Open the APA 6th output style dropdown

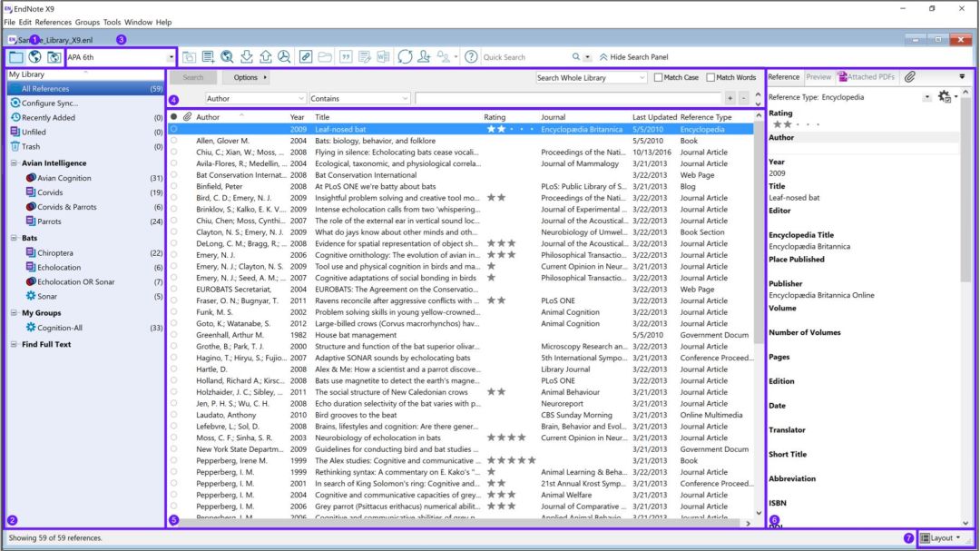(x=121, y=57)
